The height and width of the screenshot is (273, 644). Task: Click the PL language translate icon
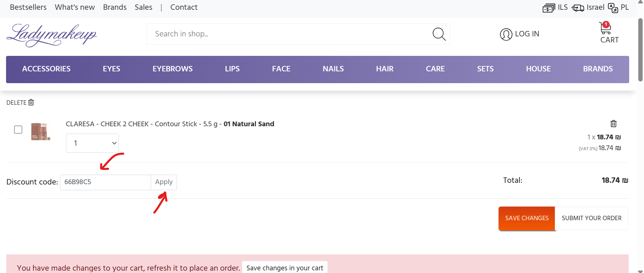[x=613, y=8]
